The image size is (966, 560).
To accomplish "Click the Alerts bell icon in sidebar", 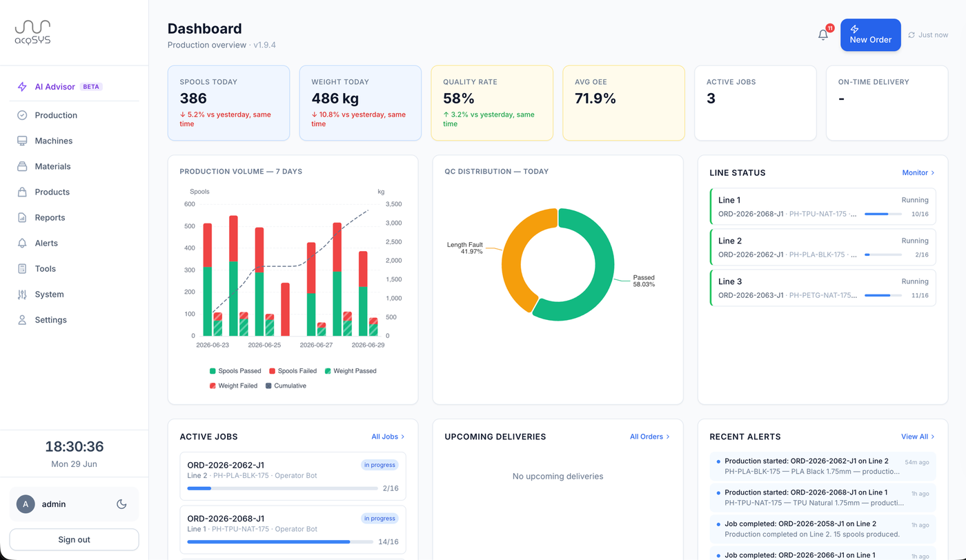I will [x=22, y=243].
